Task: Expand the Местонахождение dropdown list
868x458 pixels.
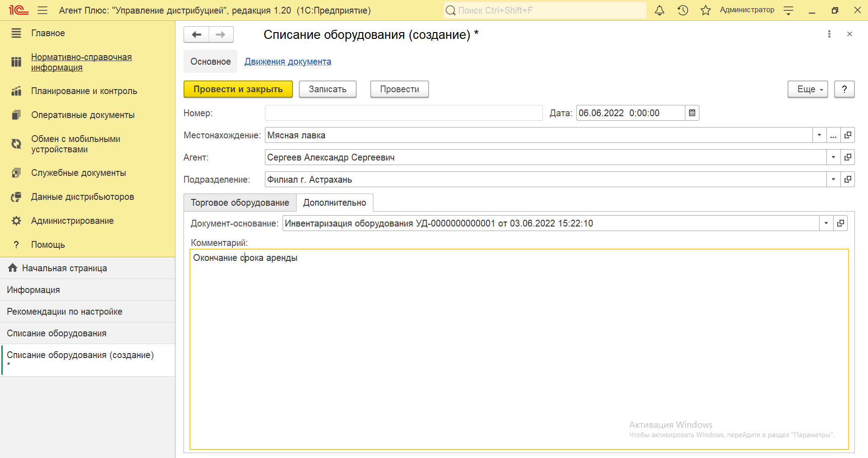Action: [819, 135]
